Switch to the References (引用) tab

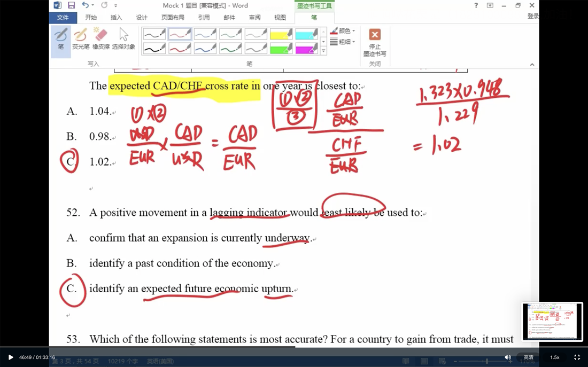point(204,18)
